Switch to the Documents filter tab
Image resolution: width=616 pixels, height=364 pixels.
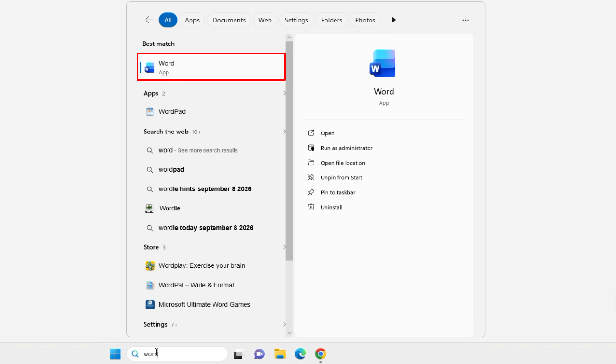click(x=229, y=20)
